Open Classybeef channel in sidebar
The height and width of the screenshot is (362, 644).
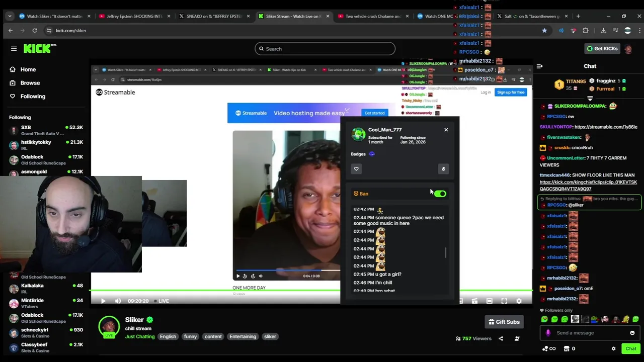point(46,347)
